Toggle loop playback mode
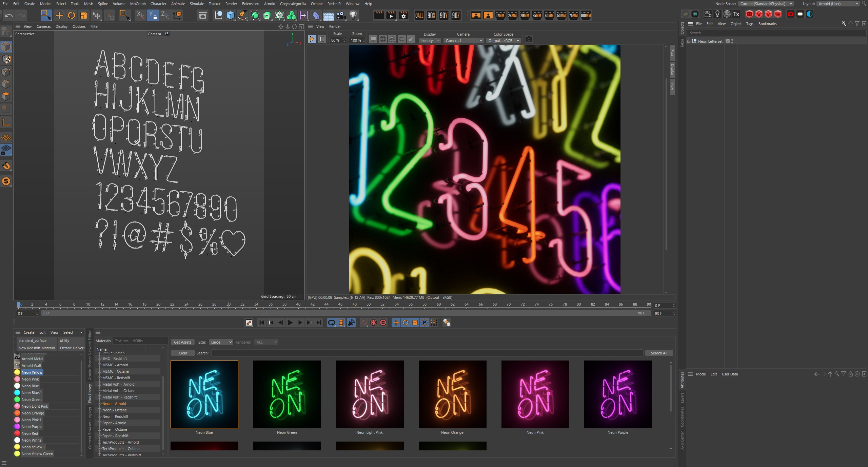This screenshot has height=467, width=868. pos(332,323)
